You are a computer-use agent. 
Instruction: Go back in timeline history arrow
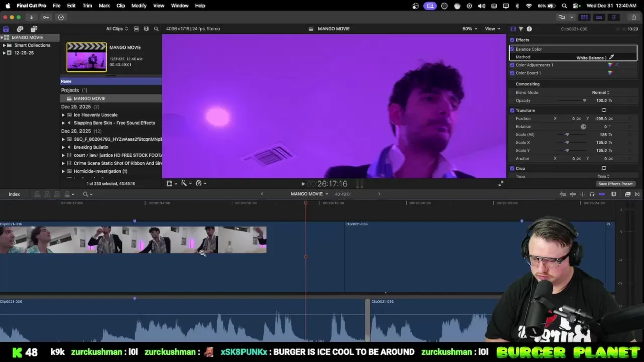(x=262, y=194)
